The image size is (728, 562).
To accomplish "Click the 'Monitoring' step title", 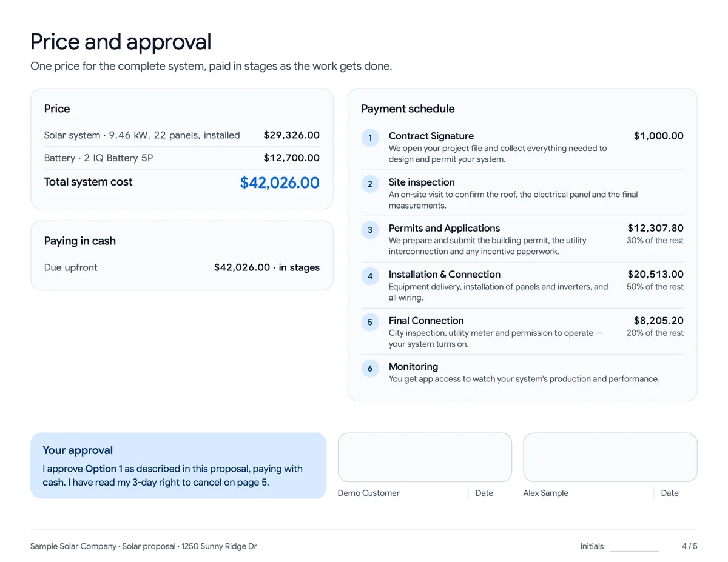I will point(413,367).
